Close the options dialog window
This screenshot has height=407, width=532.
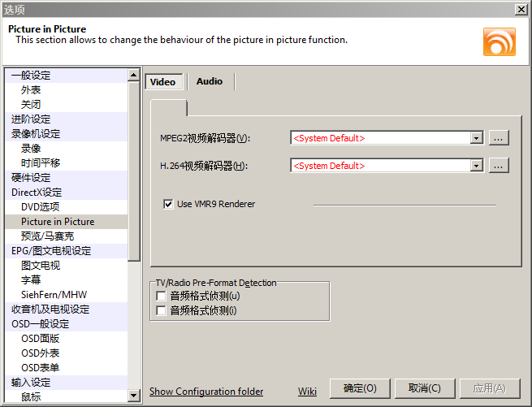click(521, 9)
